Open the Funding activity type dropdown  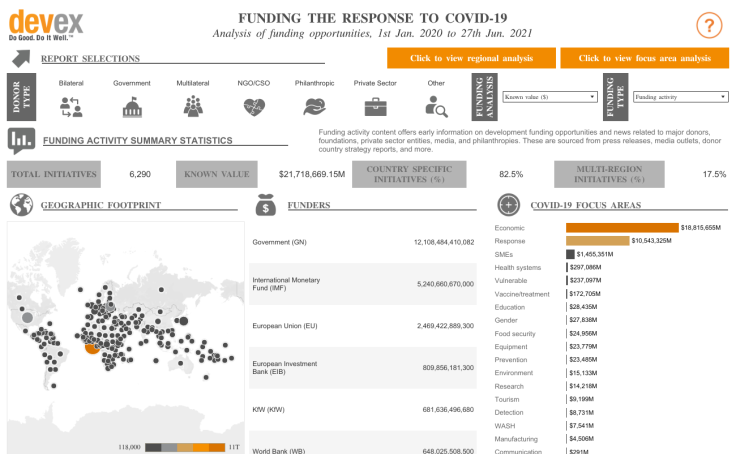pyautogui.click(x=681, y=97)
